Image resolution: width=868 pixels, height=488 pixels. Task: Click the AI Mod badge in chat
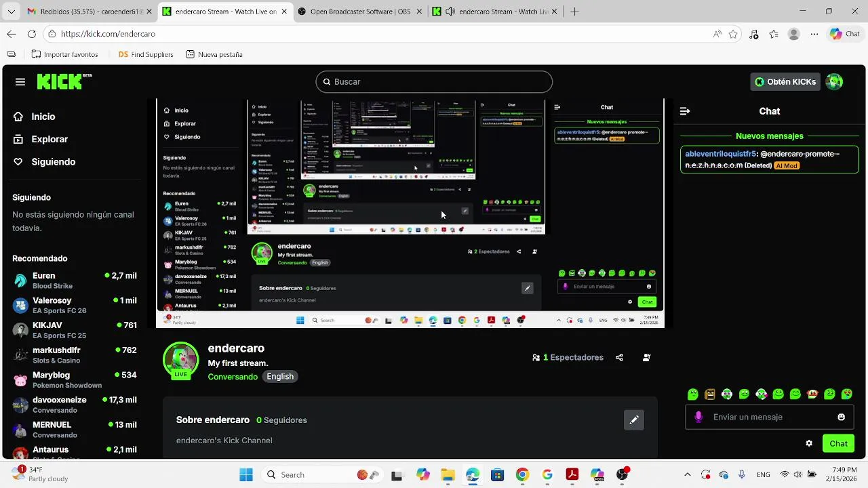pos(787,165)
